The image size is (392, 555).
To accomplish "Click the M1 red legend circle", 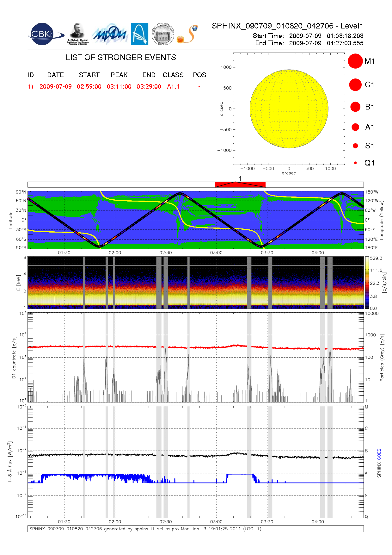I will point(355,61).
